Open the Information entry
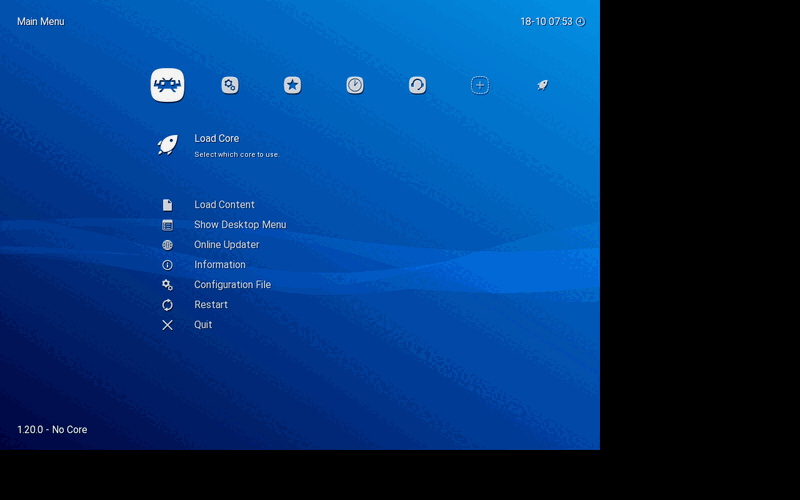 [219, 264]
